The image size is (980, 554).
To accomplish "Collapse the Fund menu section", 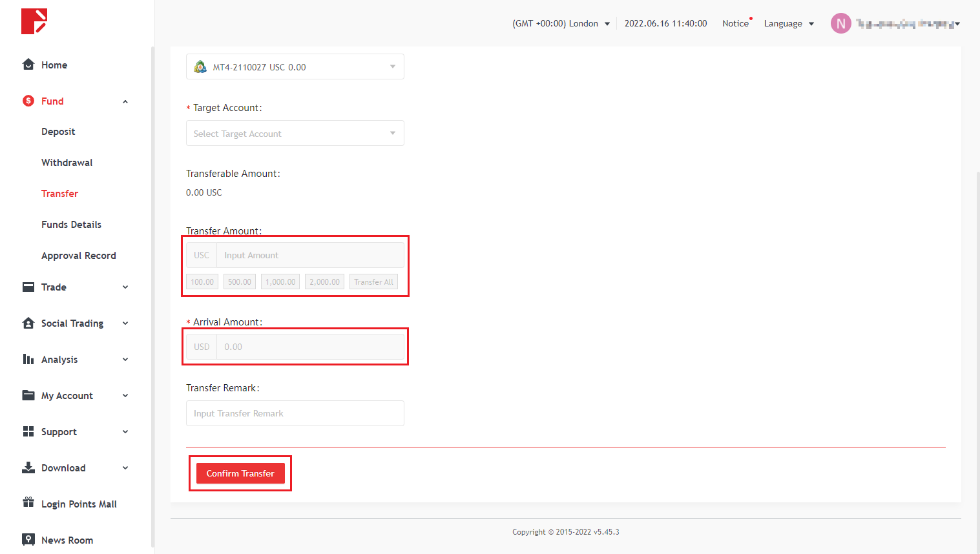I will (x=125, y=101).
